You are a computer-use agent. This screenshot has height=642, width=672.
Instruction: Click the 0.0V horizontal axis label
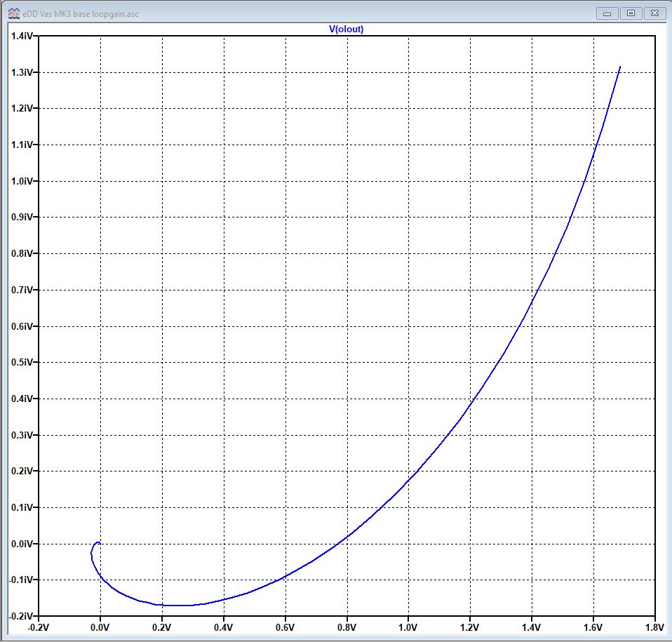coord(100,627)
